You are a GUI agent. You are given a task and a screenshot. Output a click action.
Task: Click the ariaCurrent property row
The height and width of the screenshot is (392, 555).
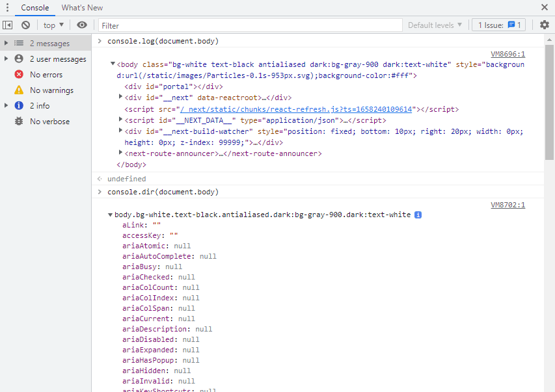(159, 319)
